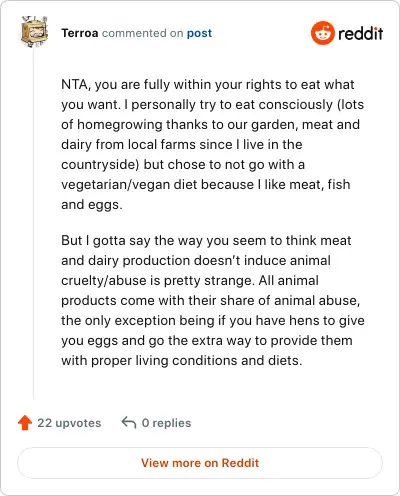Click the orange upvote arrow icon

[x=25, y=423]
